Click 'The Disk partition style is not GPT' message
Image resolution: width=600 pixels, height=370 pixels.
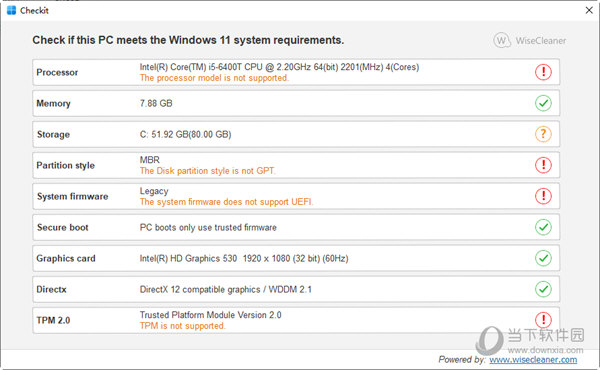[x=207, y=171]
